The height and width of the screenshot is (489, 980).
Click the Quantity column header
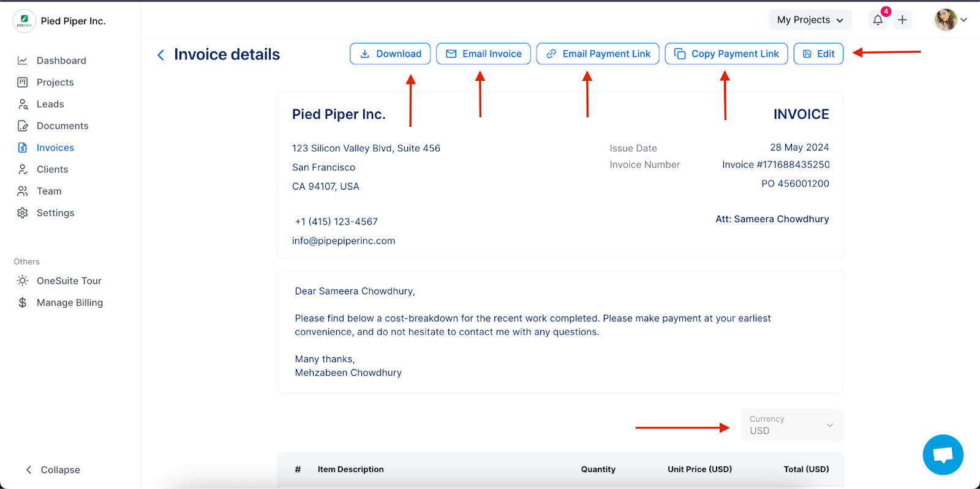(598, 469)
